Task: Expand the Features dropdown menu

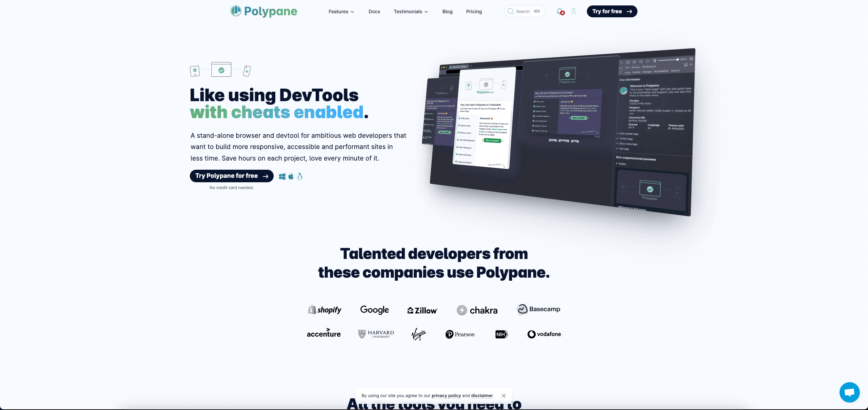Action: (341, 12)
